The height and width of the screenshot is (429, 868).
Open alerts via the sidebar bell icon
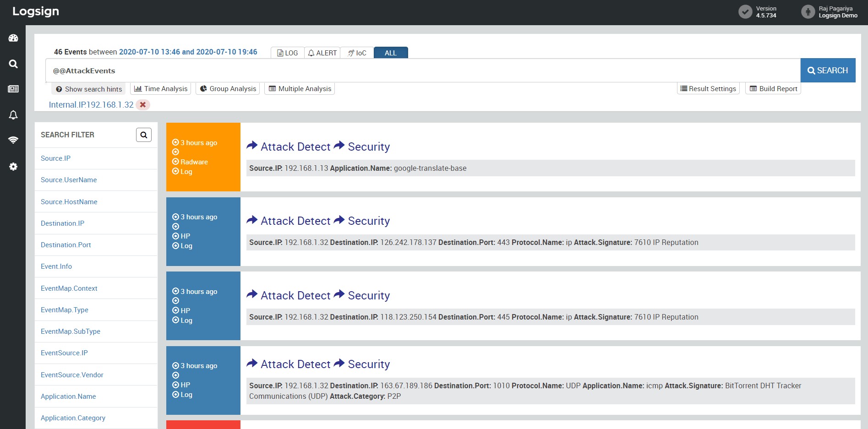pos(13,115)
